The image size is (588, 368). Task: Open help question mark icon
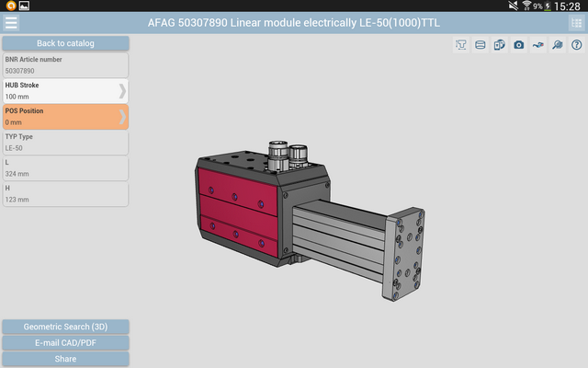[x=576, y=44]
